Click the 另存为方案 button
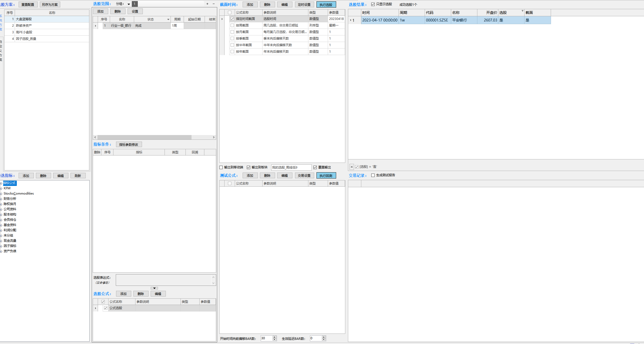Viewport: 644px width, 344px height. (x=50, y=4)
